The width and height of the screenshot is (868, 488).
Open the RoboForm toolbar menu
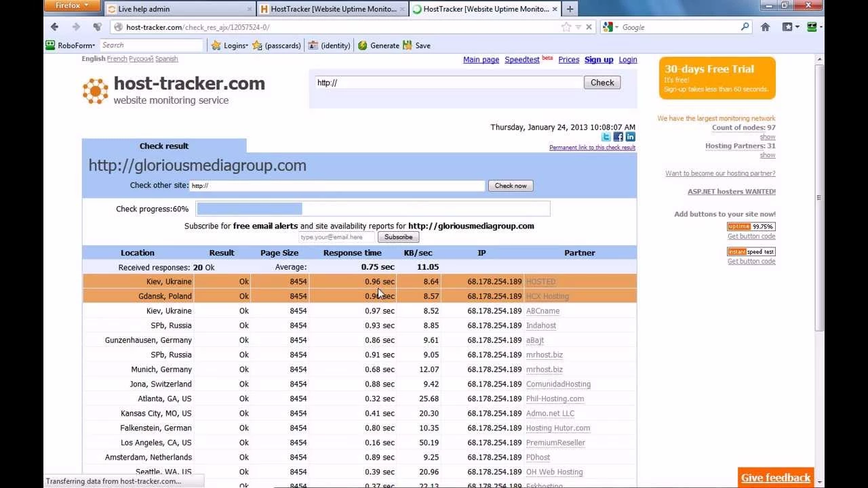[x=71, y=45]
